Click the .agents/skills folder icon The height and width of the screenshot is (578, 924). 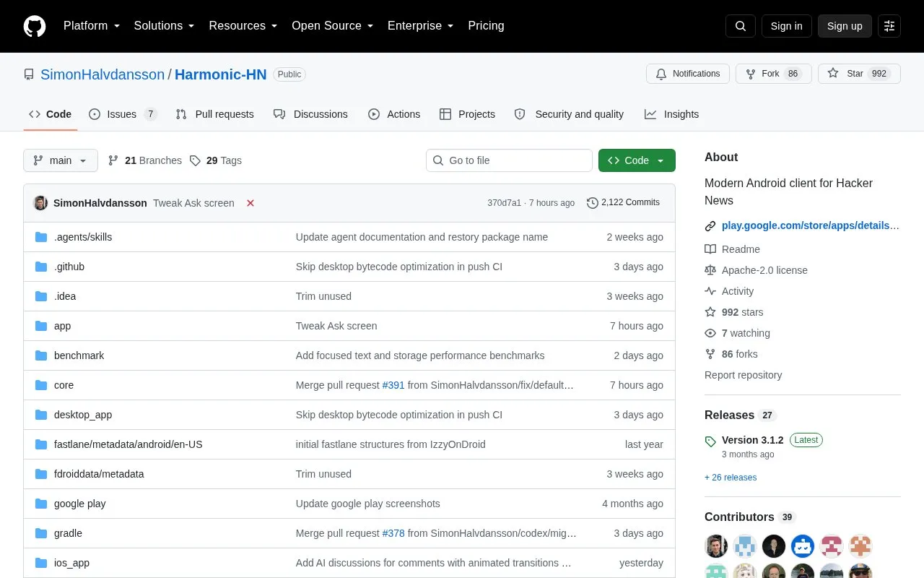(41, 237)
